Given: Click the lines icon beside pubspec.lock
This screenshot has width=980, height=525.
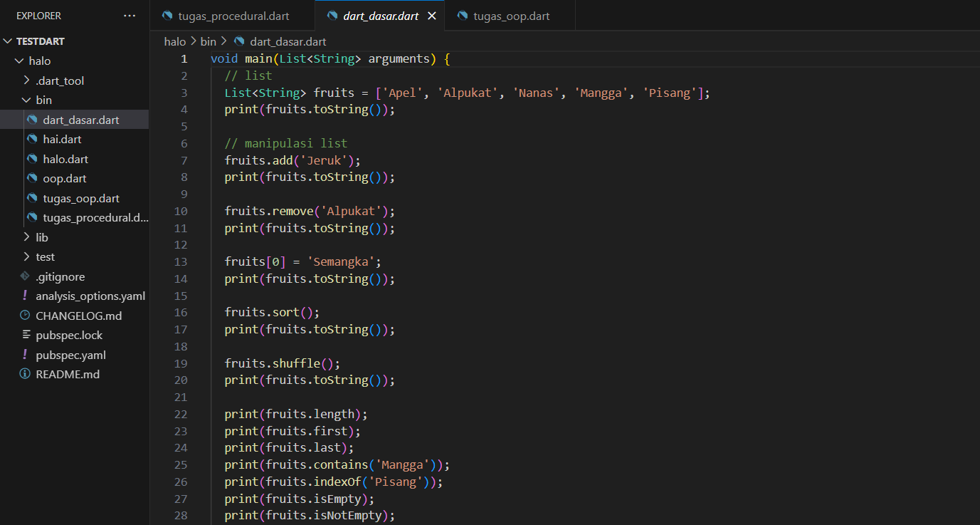Looking at the screenshot, I should [x=26, y=335].
